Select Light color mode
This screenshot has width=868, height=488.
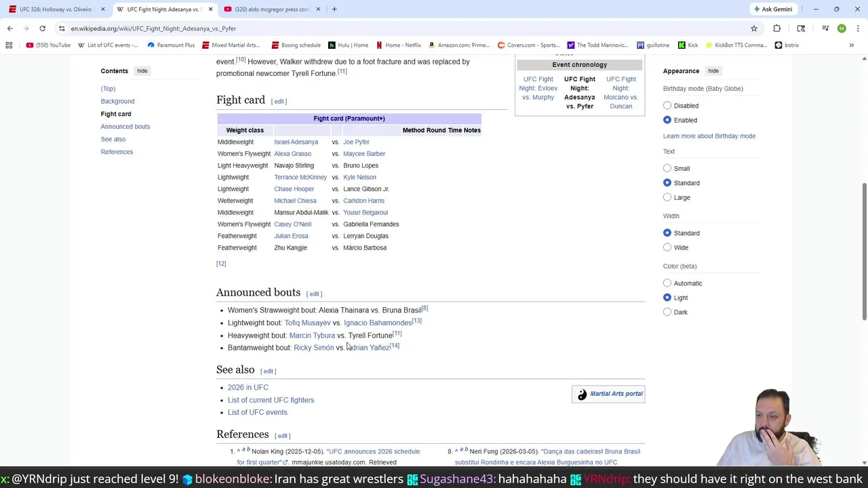(667, 298)
